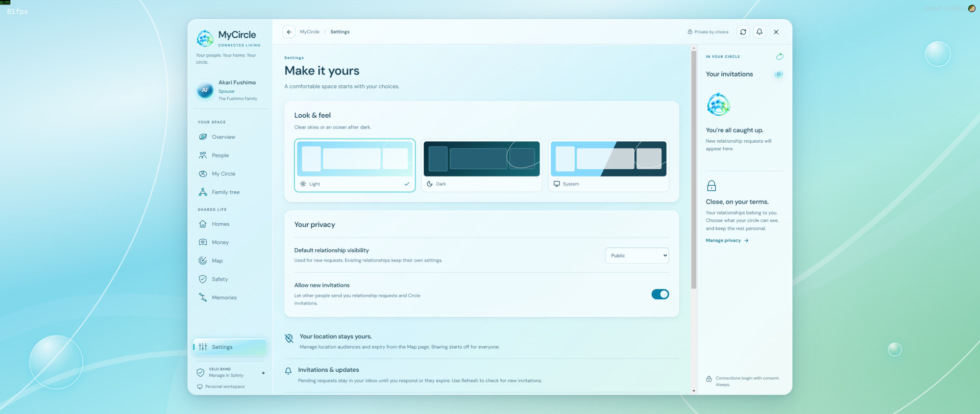
Task: Click the Homes house icon
Action: 203,224
